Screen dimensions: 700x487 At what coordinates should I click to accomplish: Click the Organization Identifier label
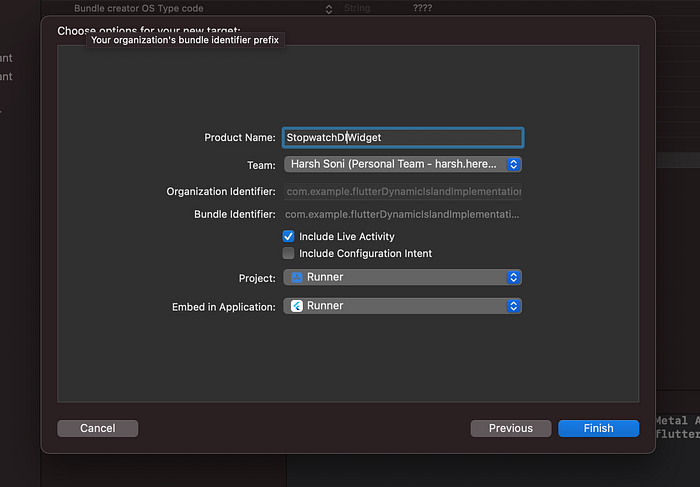(x=221, y=191)
